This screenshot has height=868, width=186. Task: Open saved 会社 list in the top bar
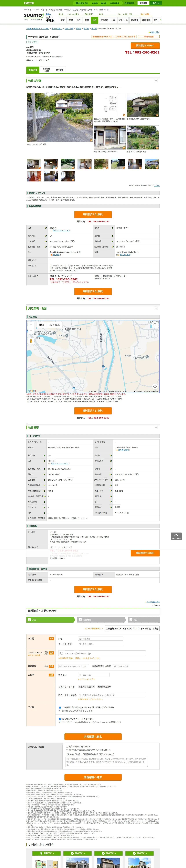tap(104, 3)
